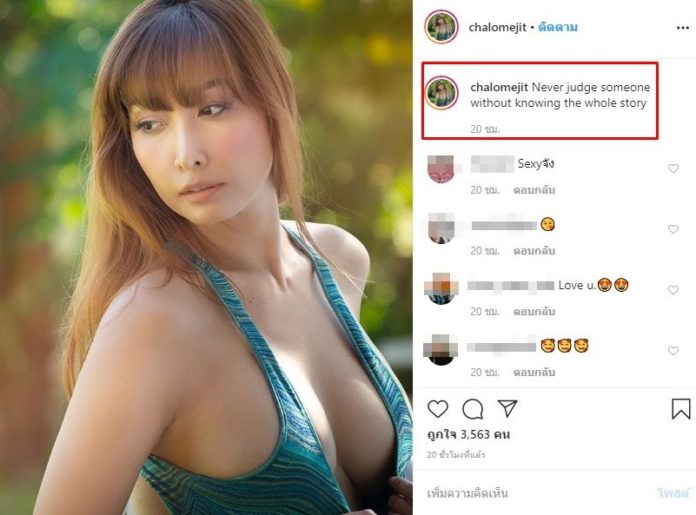The width and height of the screenshot is (696, 515).
Task: Like the three smiling hearts emoji comment
Action: [x=673, y=351]
